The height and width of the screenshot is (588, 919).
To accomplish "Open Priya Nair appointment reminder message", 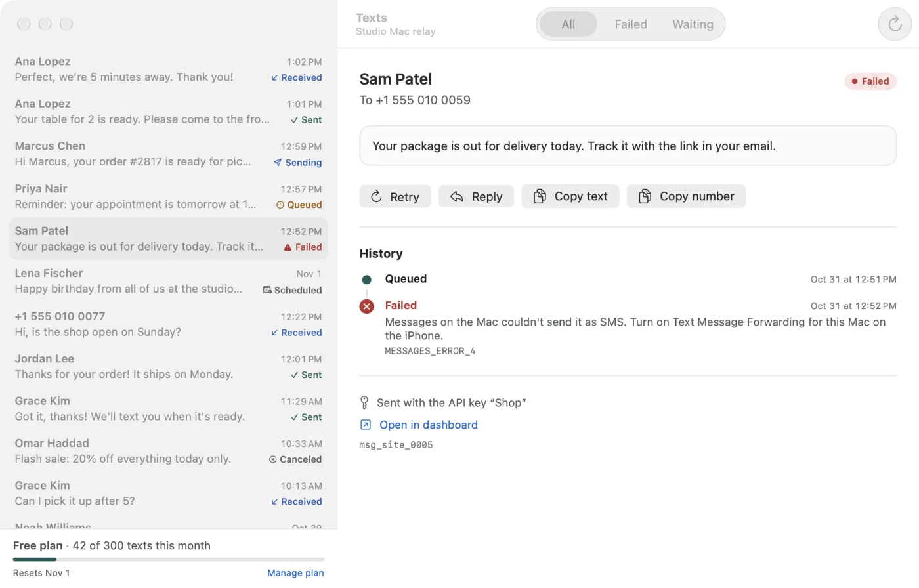I will coord(168,197).
